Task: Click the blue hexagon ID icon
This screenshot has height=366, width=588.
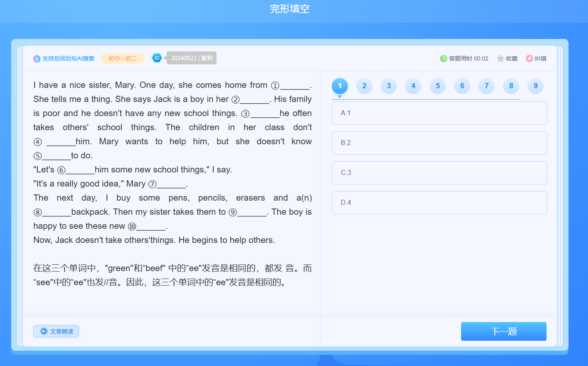Action: point(157,58)
